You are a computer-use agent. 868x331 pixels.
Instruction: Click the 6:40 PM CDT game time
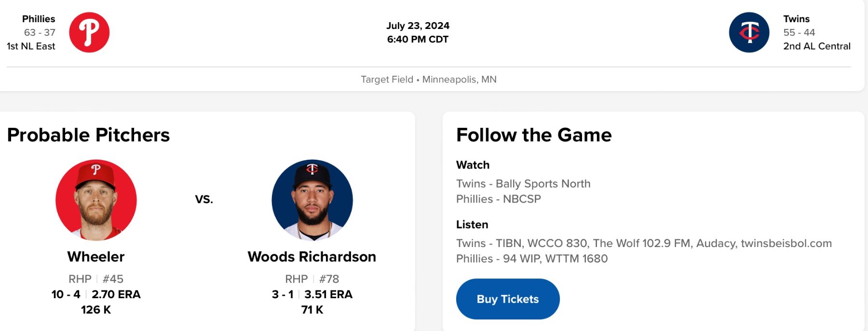coord(418,39)
